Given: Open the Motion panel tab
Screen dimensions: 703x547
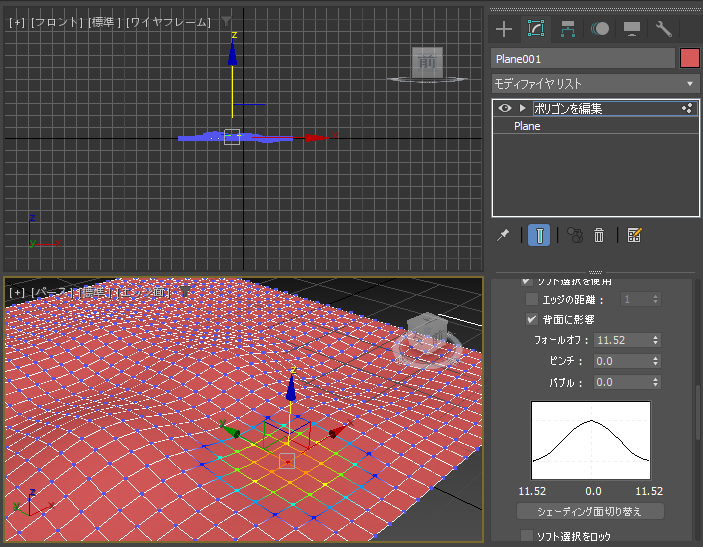Looking at the screenshot, I should point(600,29).
